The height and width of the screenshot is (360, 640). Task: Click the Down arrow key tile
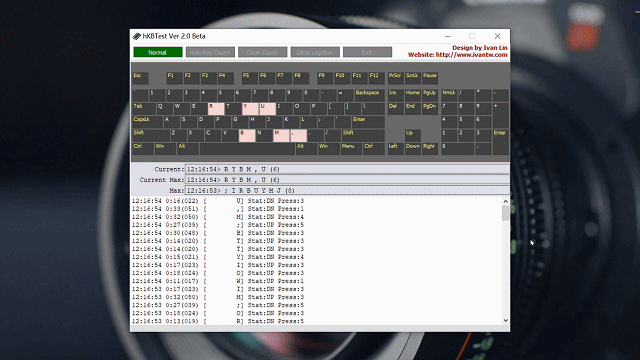(x=413, y=149)
